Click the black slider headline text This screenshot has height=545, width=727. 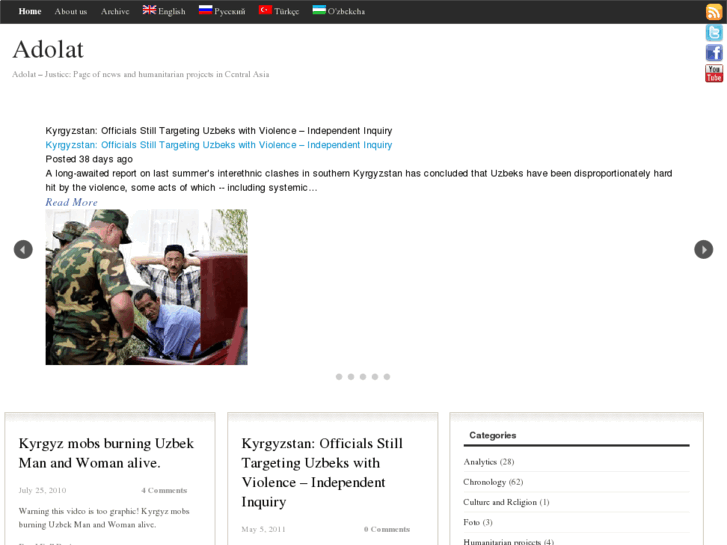coord(219,131)
